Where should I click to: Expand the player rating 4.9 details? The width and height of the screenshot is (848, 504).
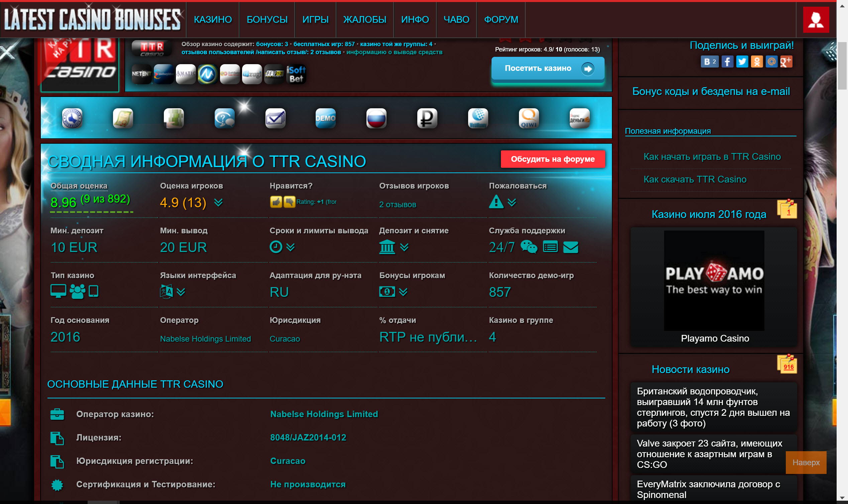tap(218, 203)
